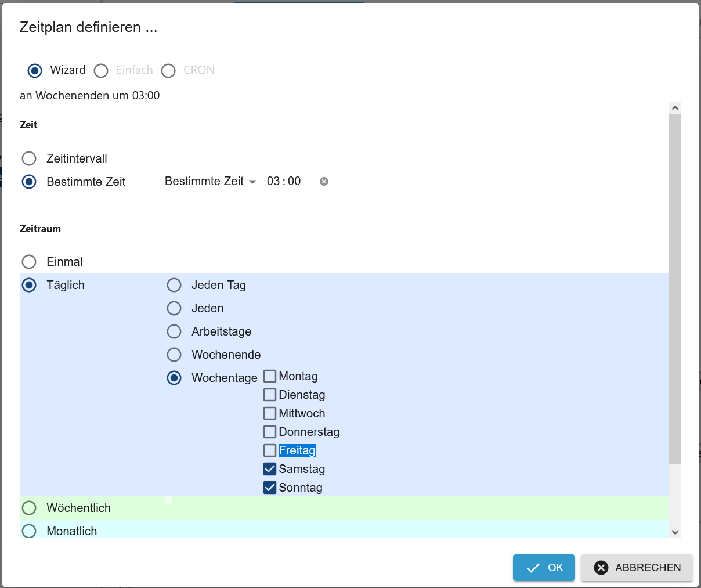
Task: Click the scrollbar down arrow
Action: (x=675, y=532)
